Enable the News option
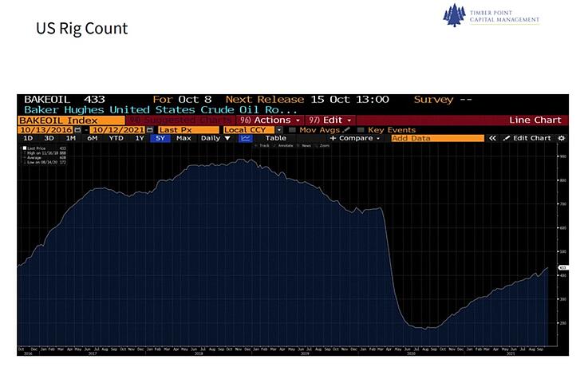 coord(304,145)
